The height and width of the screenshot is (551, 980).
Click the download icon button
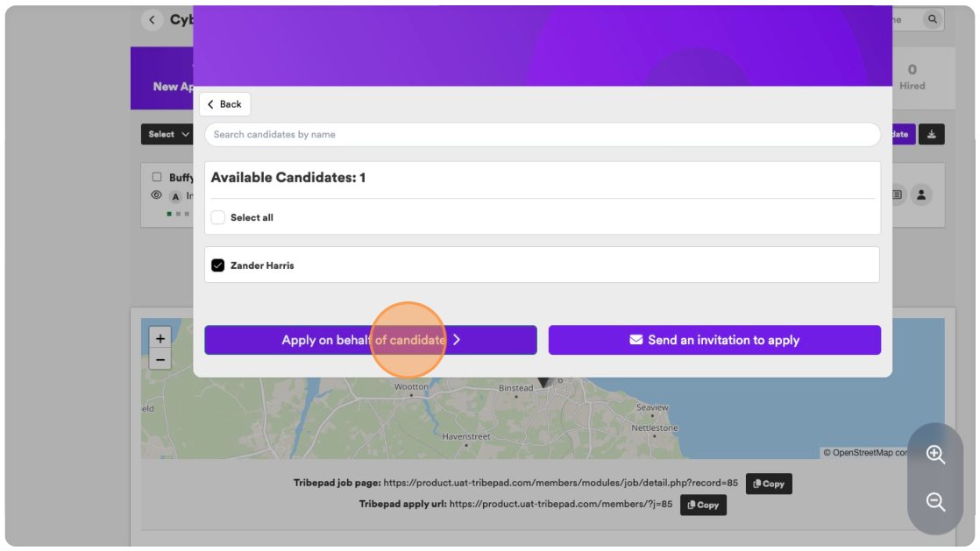(931, 134)
